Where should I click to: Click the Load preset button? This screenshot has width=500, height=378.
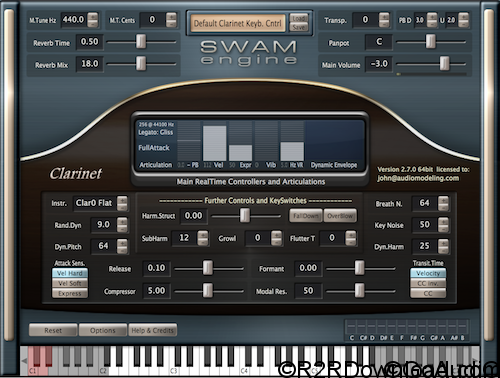pos(299,18)
